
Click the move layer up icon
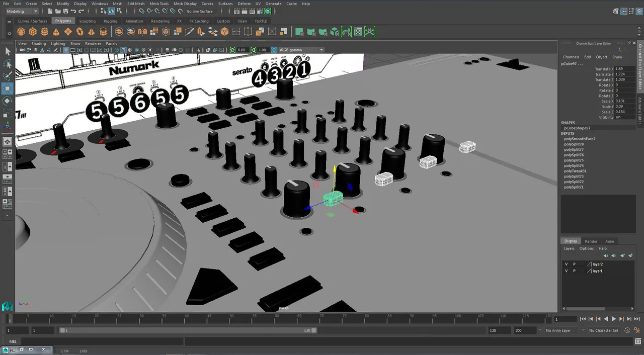coord(606,255)
